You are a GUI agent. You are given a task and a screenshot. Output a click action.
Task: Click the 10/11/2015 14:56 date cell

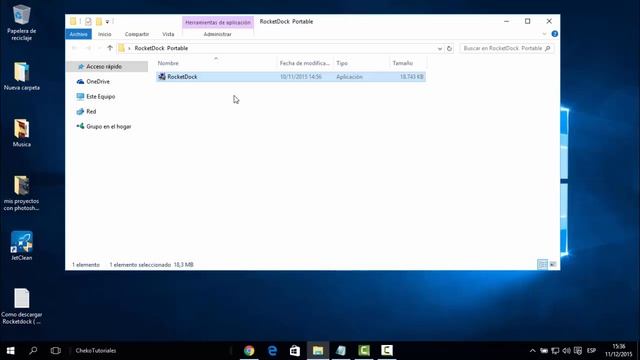pyautogui.click(x=301, y=77)
